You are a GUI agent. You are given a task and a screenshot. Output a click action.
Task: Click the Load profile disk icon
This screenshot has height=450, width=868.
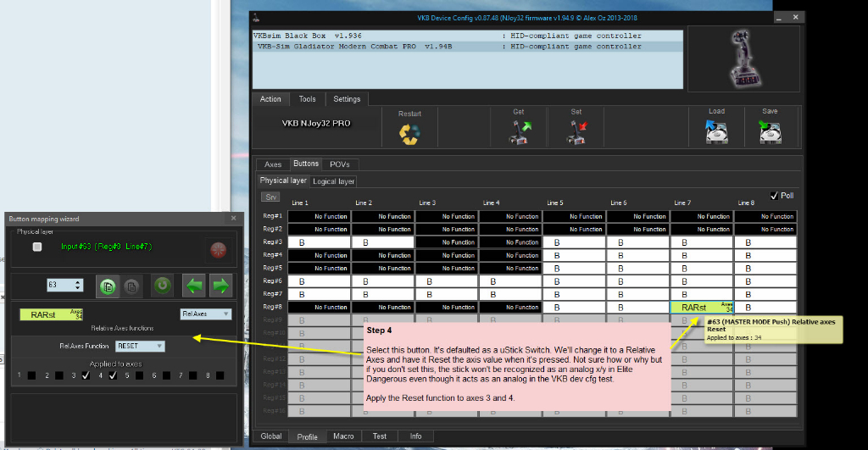tap(716, 132)
